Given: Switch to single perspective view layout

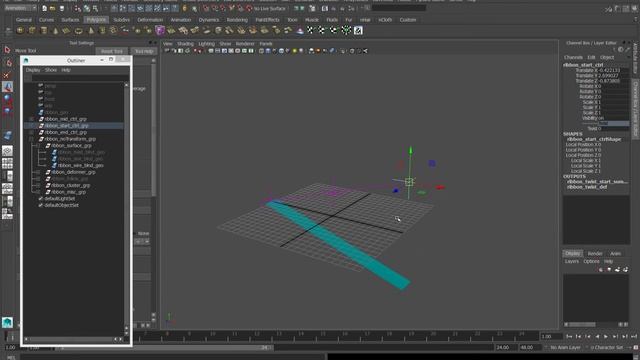Looking at the screenshot, I should (x=7, y=151).
